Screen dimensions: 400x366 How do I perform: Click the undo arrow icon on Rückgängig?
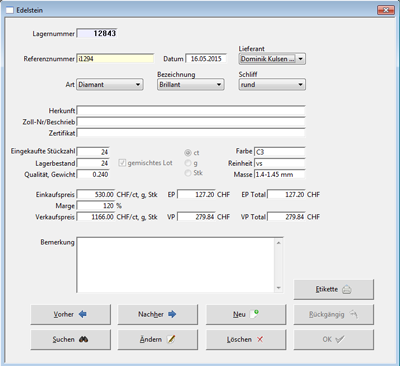click(x=353, y=314)
